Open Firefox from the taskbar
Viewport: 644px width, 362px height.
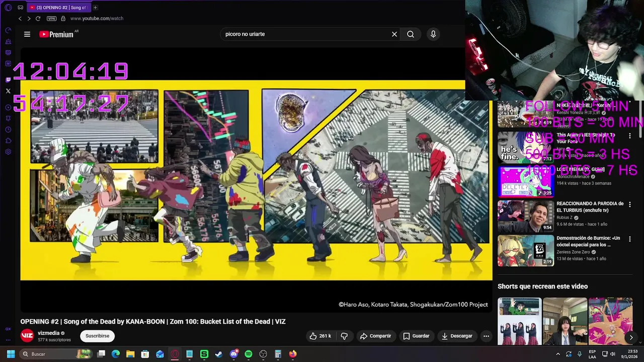293,354
